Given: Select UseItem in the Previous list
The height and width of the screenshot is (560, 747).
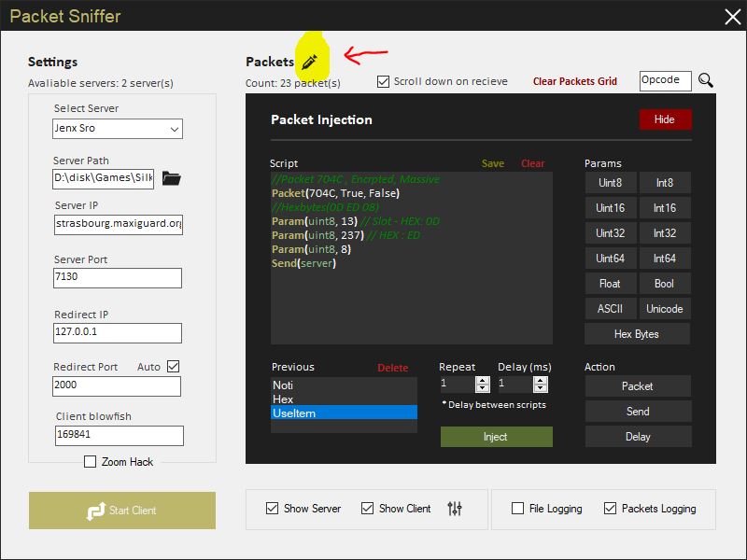Looking at the screenshot, I should point(344,413).
